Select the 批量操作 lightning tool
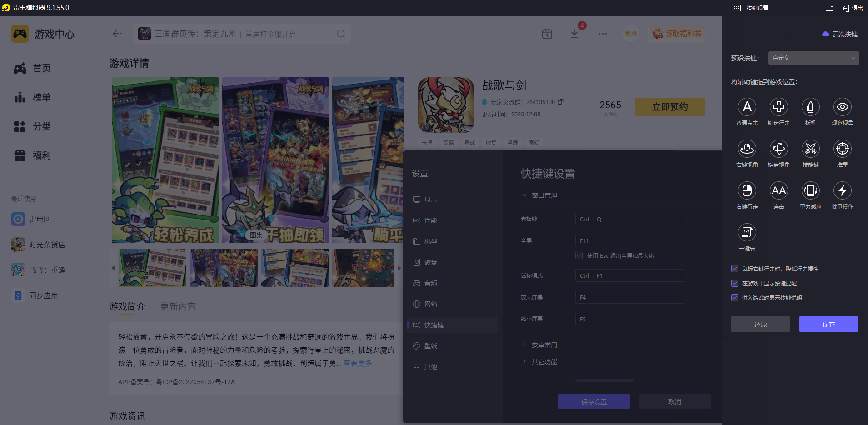Viewport: 868px width, 425px height. 842,191
